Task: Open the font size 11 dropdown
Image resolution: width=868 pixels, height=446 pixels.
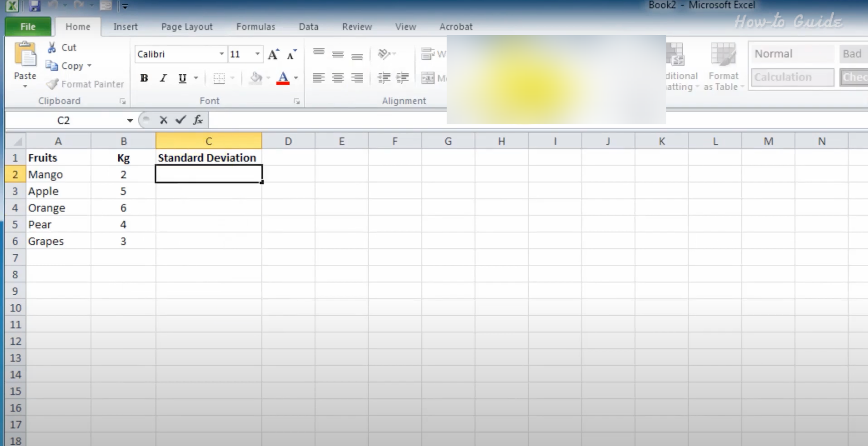Action: click(258, 54)
